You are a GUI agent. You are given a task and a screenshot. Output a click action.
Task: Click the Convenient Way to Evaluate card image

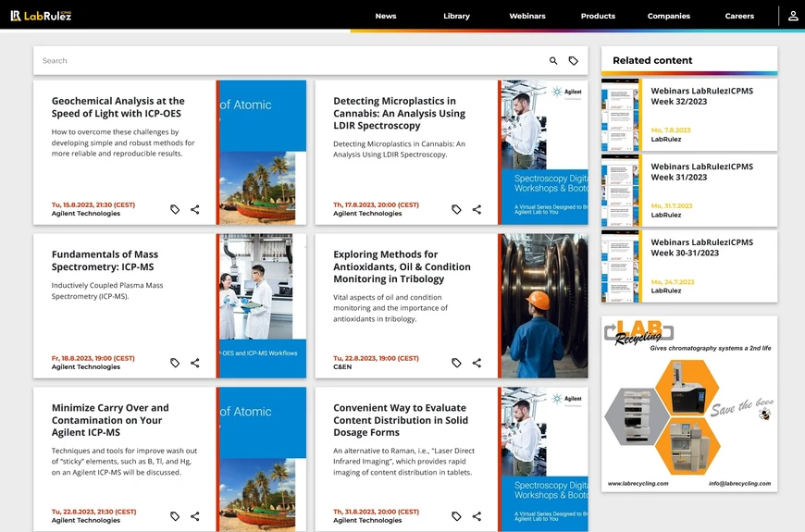tap(544, 459)
